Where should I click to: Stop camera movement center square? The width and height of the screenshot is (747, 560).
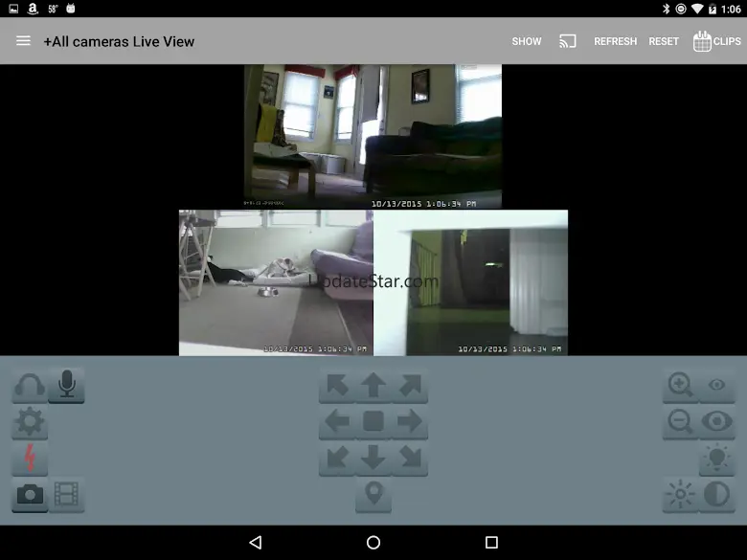point(373,422)
